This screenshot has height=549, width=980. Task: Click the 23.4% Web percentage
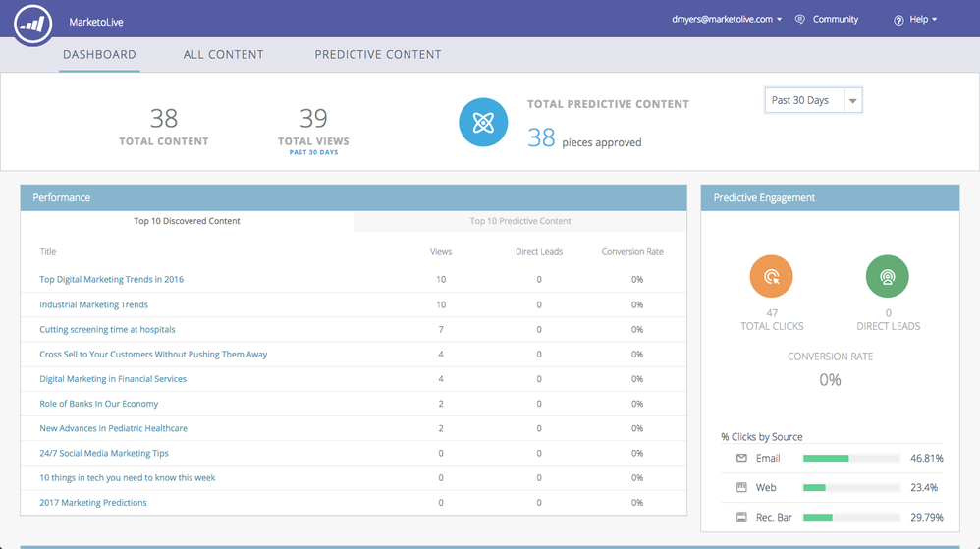[x=924, y=488]
